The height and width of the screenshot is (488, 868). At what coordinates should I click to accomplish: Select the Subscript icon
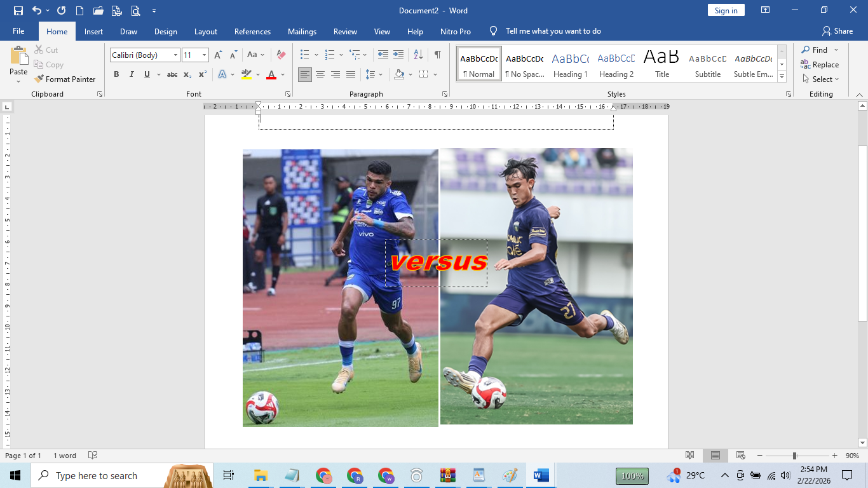[x=187, y=74]
